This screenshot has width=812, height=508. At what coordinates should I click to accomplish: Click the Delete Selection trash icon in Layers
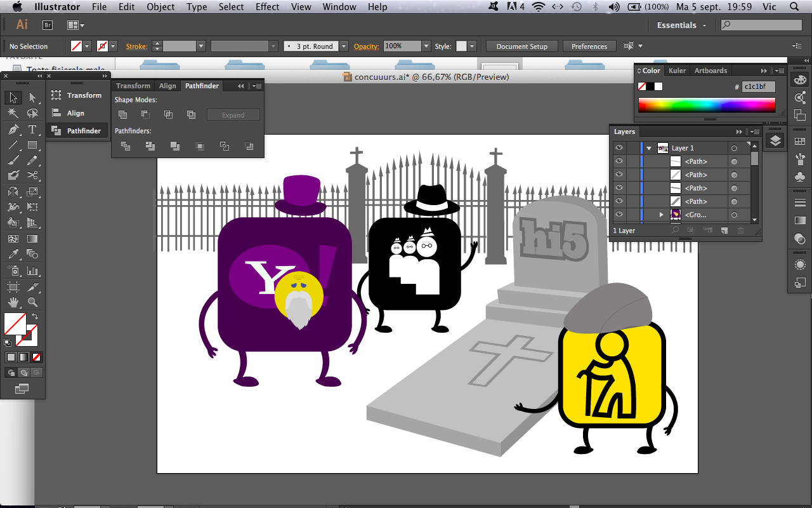[x=740, y=231]
